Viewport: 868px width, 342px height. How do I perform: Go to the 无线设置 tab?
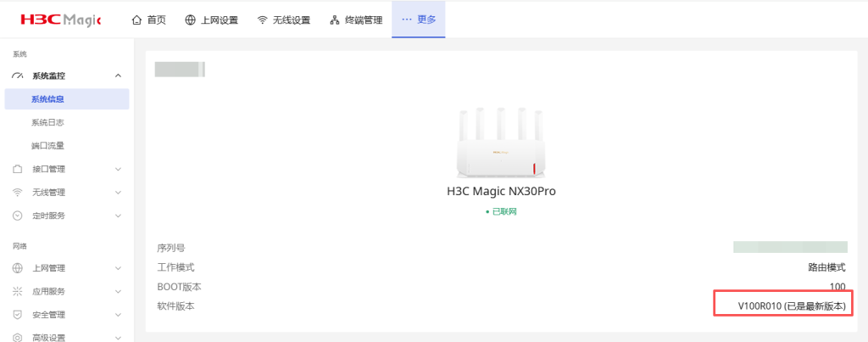point(284,20)
